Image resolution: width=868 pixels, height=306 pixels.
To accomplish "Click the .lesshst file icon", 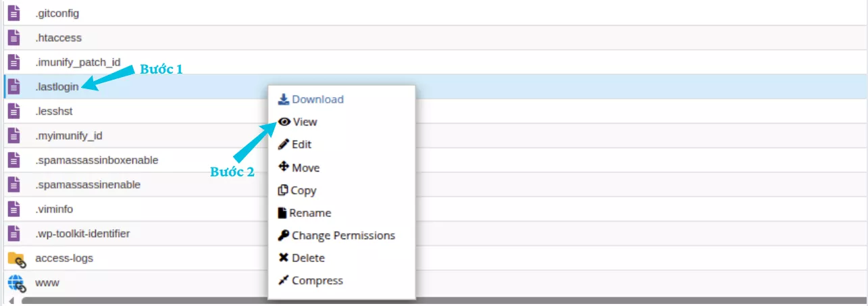I will [14, 111].
